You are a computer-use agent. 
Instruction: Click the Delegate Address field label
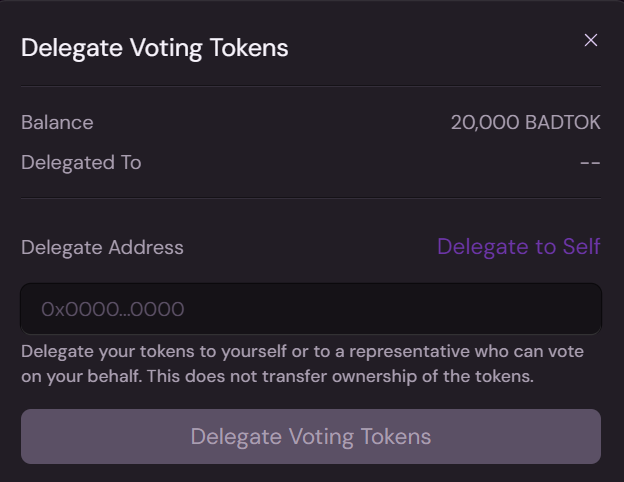click(x=102, y=247)
